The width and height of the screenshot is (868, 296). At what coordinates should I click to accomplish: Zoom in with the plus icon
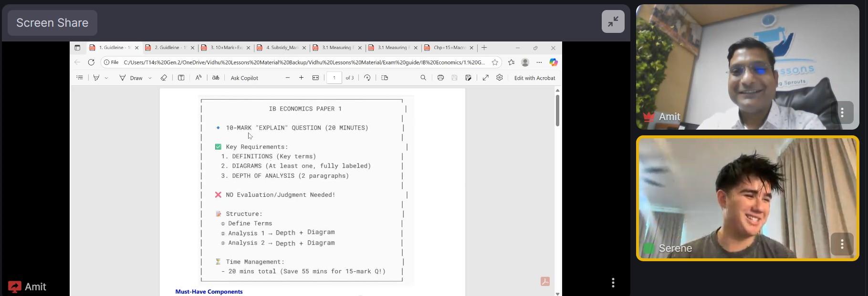pyautogui.click(x=301, y=78)
